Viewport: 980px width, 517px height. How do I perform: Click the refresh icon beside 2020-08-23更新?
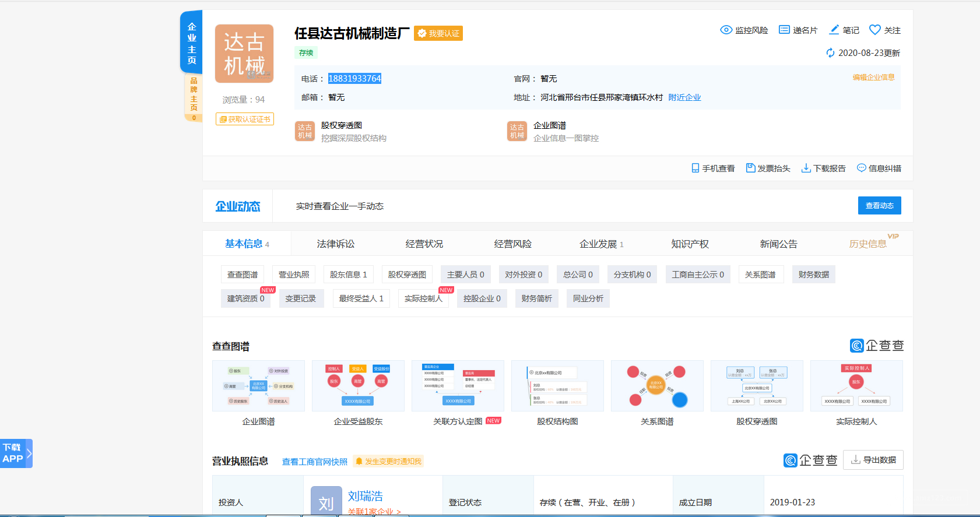(830, 53)
